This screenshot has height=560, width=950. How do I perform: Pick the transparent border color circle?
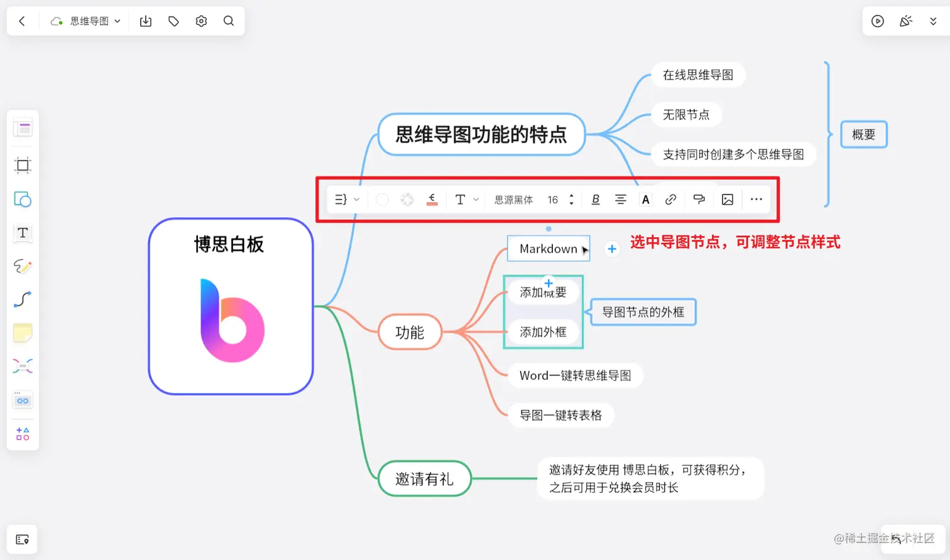tap(407, 200)
